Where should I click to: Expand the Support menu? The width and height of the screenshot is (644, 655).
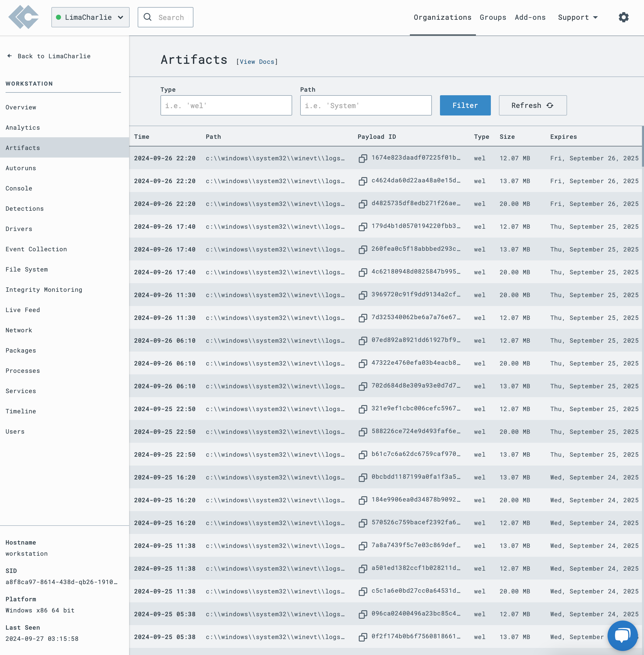click(x=578, y=17)
